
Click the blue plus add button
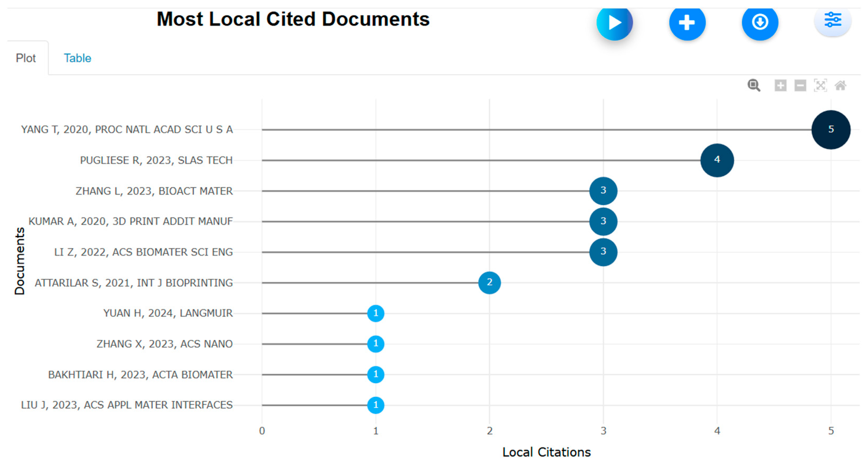pos(687,23)
